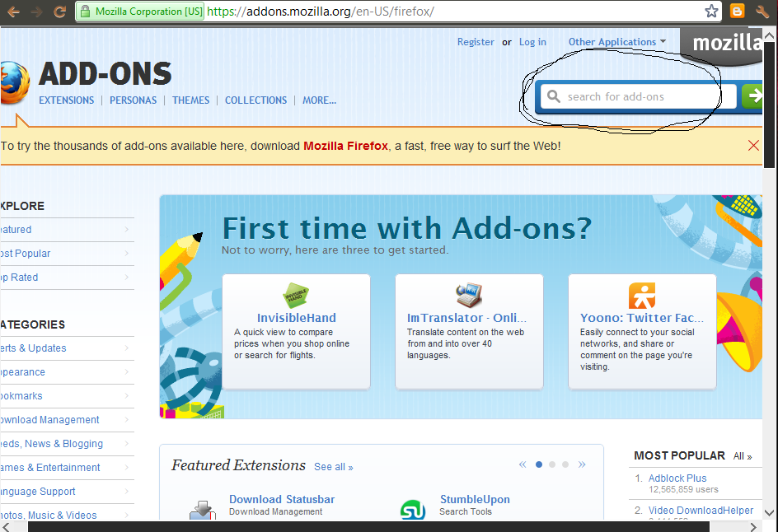778x532 pixels.
Task: Open the Download Statusbar link
Action: pyautogui.click(x=282, y=499)
